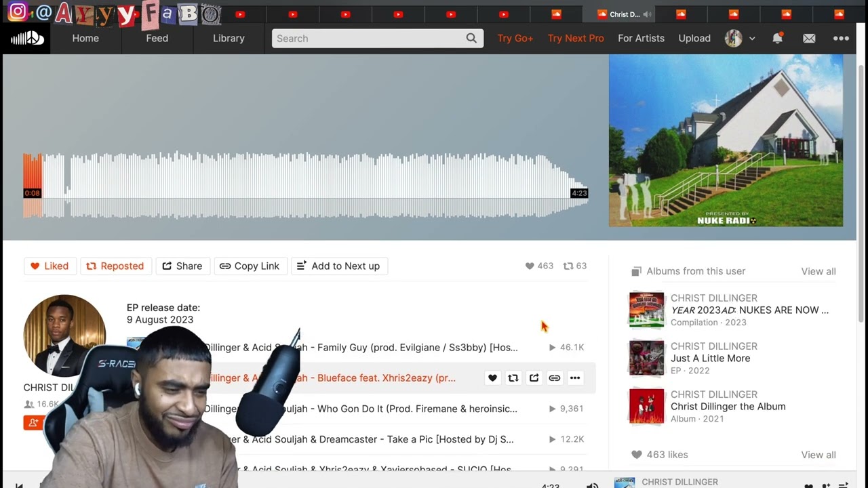Open the 'Just A Little More' title link

[x=710, y=359]
